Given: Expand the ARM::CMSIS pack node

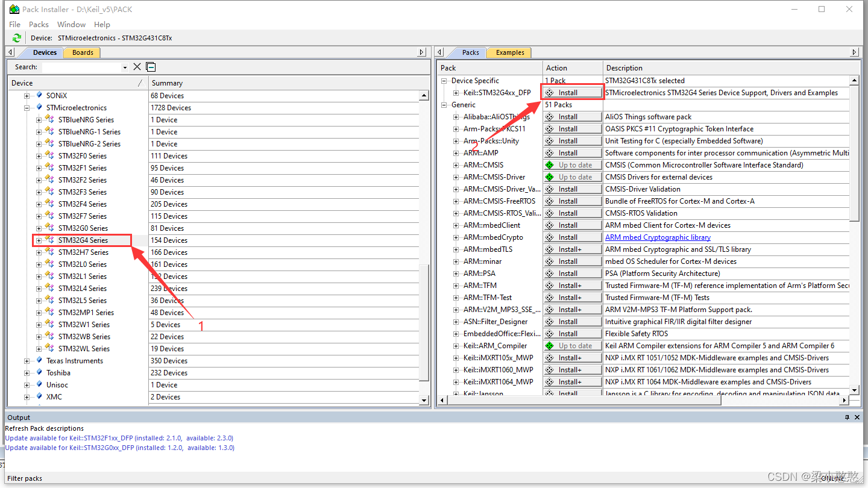Looking at the screenshot, I should pyautogui.click(x=457, y=165).
